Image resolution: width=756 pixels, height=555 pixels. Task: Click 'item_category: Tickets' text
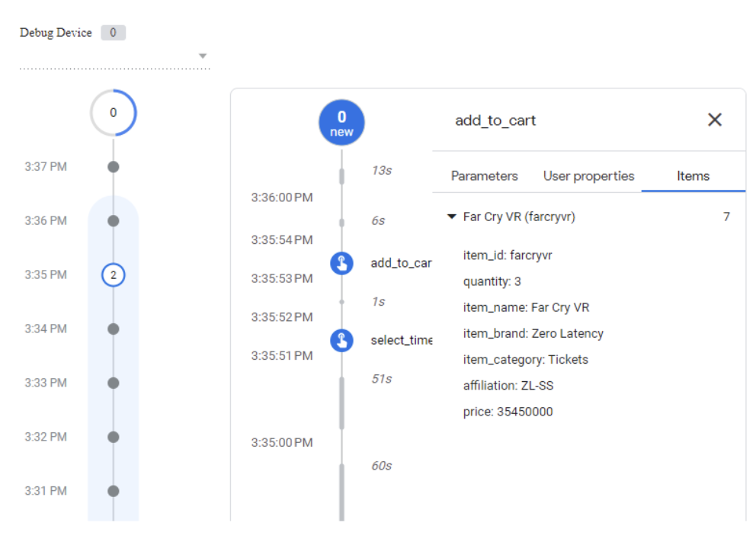pos(526,359)
